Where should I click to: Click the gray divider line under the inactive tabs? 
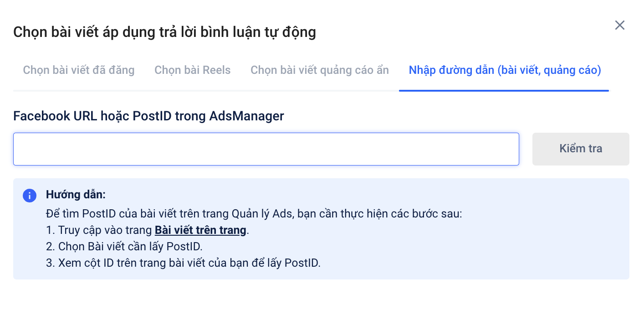[205, 91]
